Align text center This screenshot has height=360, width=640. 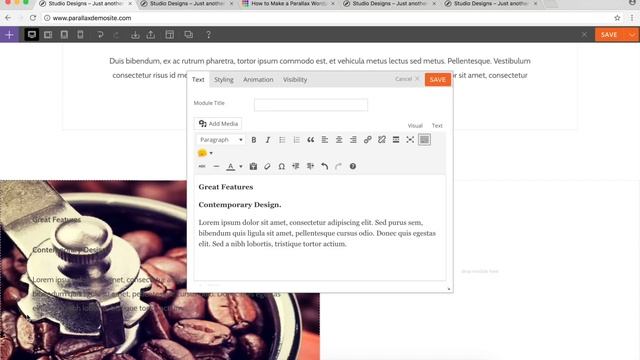pyautogui.click(x=339, y=140)
